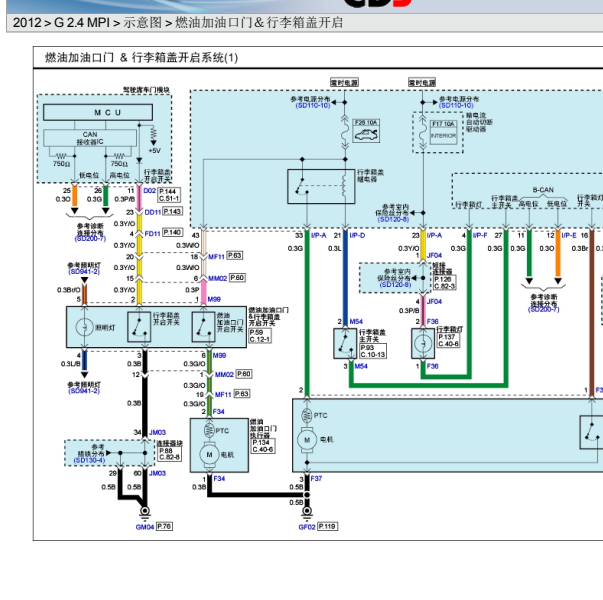
Task: Click G 2.4 MPI in the breadcrumb
Action: [82, 22]
